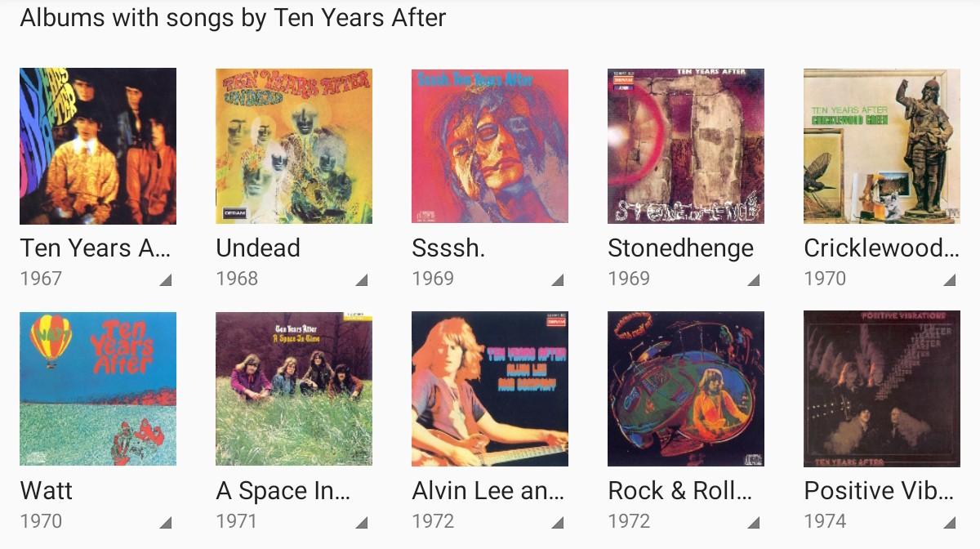Screen dimensions: 980x549
Task: Open the Ssssh. album cover art
Action: pyautogui.click(x=490, y=146)
